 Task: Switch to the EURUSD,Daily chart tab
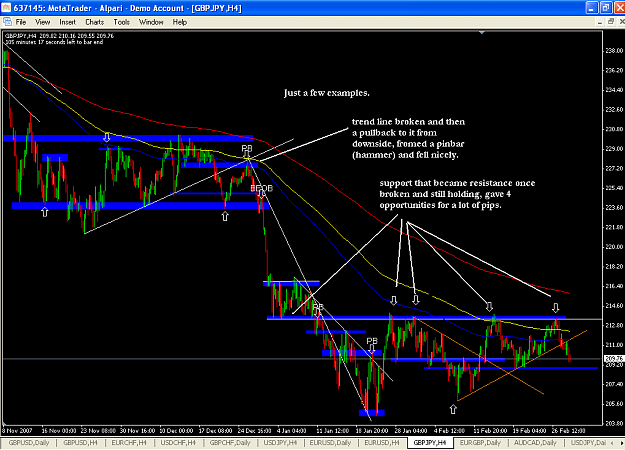(330, 442)
